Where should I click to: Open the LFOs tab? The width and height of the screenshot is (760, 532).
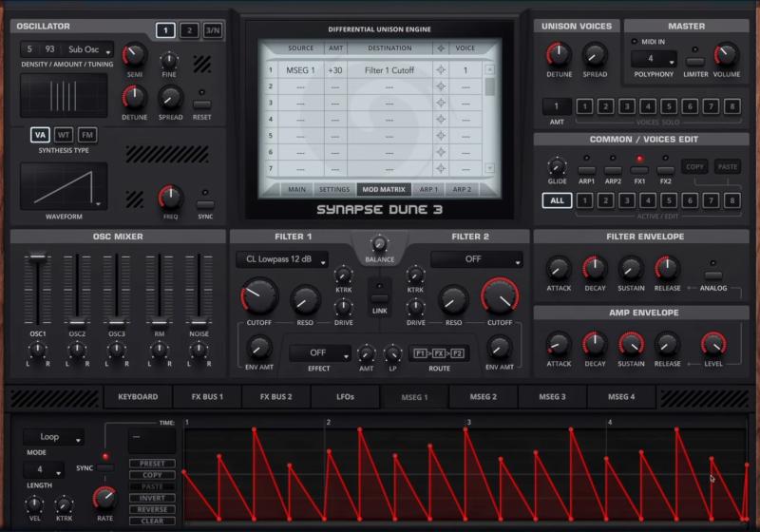(345, 397)
